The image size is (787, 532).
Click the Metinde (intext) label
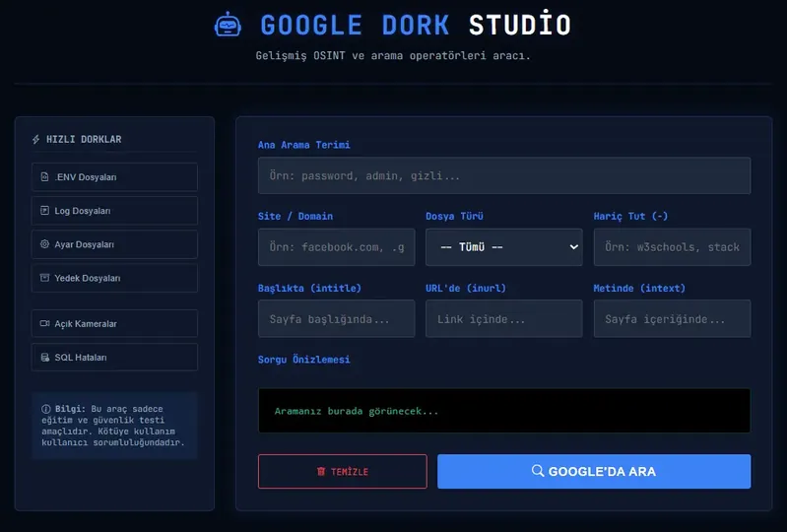pyautogui.click(x=639, y=288)
